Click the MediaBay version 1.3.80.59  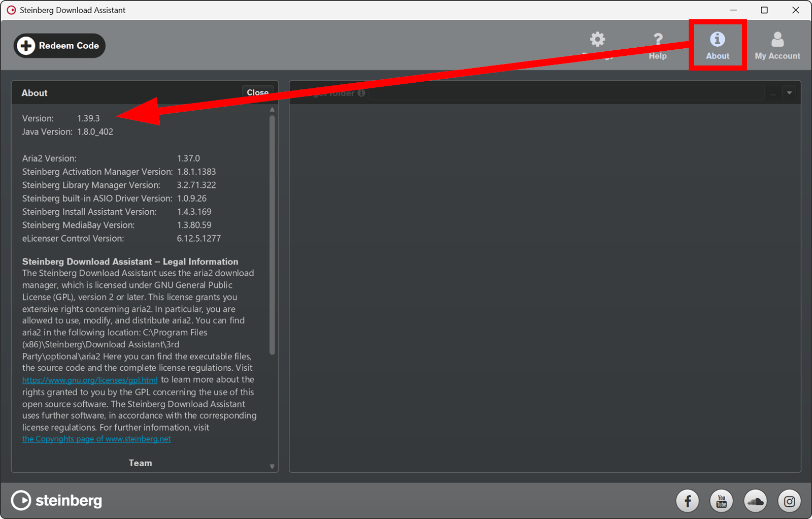pyautogui.click(x=194, y=225)
